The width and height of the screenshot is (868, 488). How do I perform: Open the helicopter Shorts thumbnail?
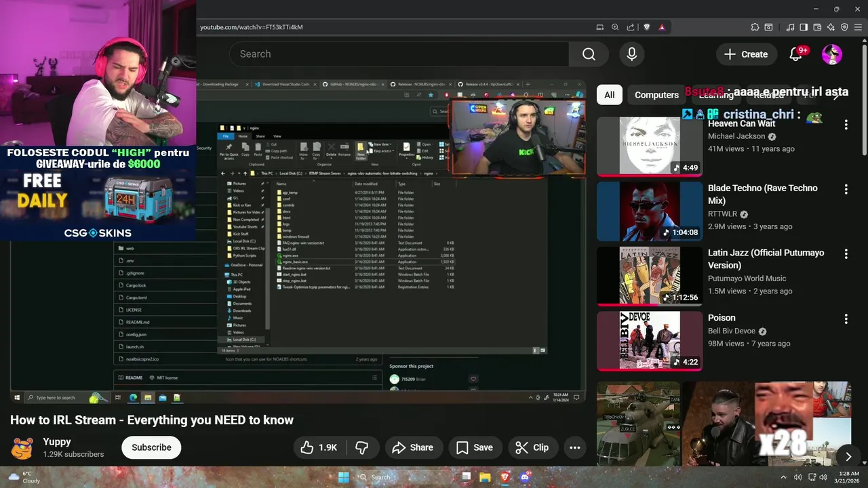[638, 424]
